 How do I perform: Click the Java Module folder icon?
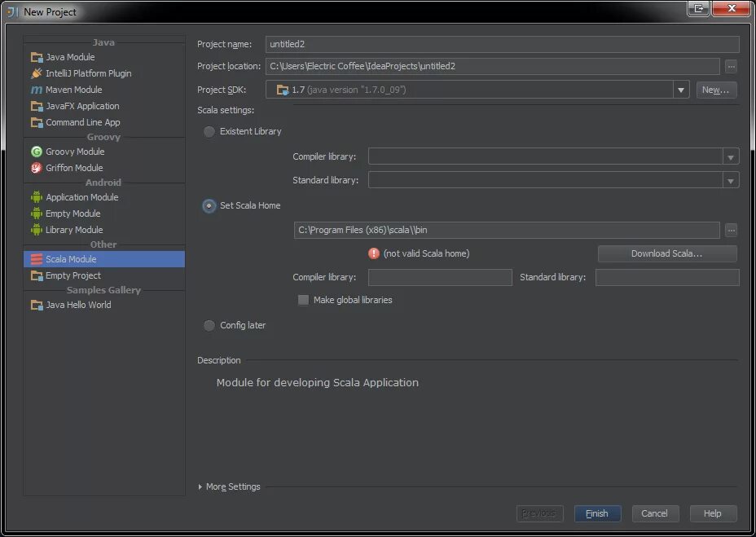pos(37,57)
